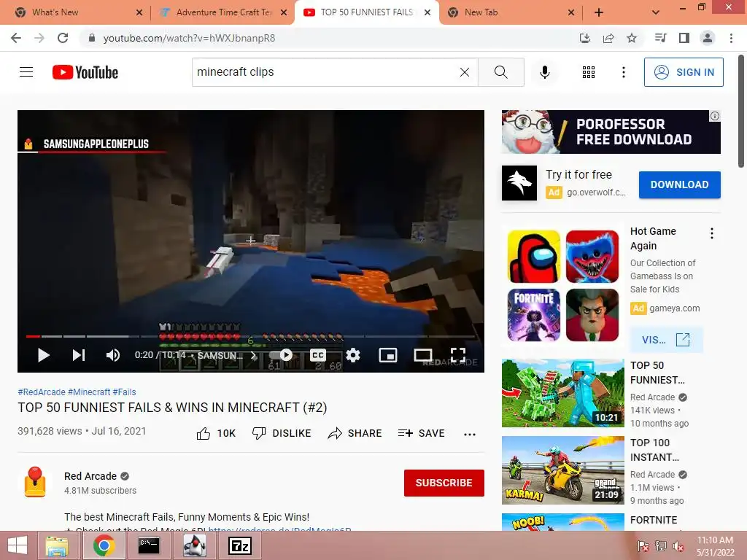Screen dimensions: 747x560
Task: Start voice search with microphone
Action: (545, 72)
